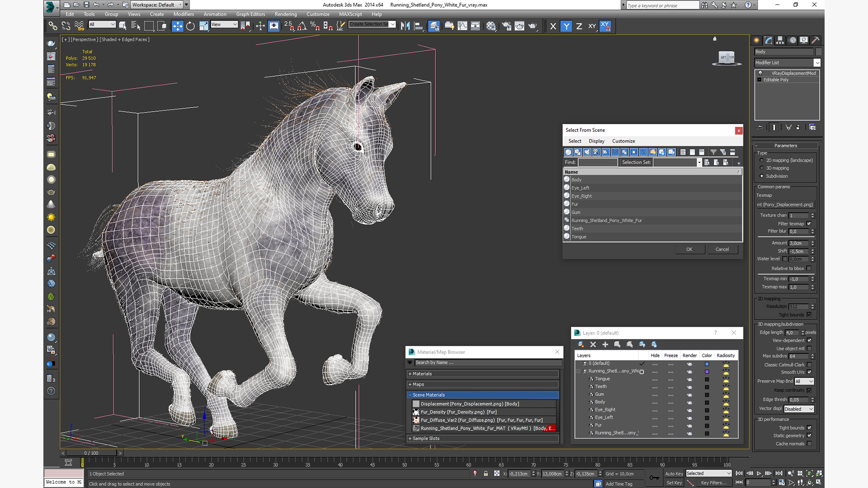
Task: Click the Key Filters button
Action: tap(713, 483)
